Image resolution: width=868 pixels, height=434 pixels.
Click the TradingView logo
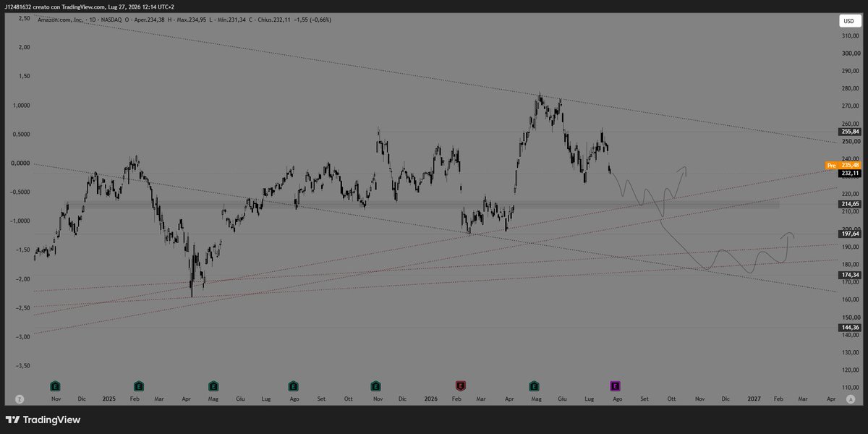(43, 420)
